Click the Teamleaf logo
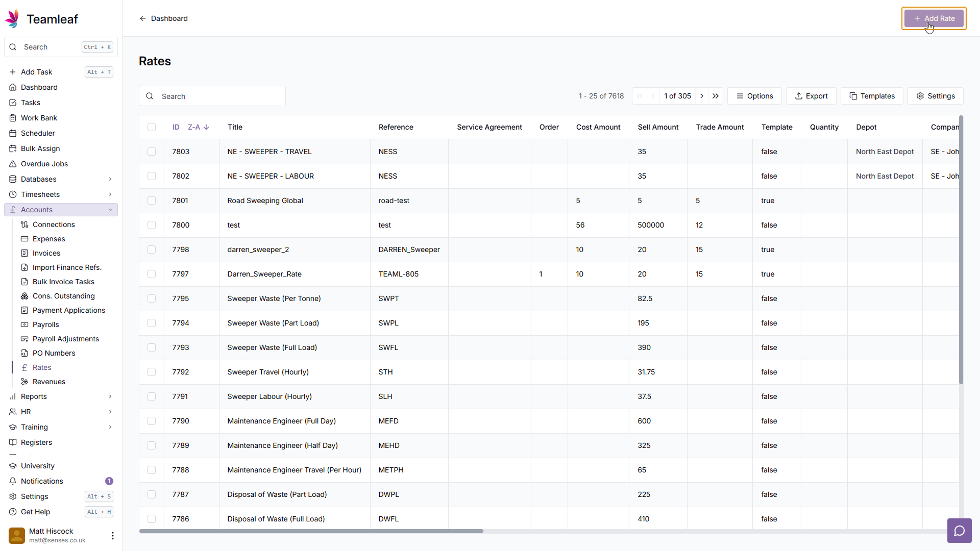980x551 pixels. [x=12, y=19]
